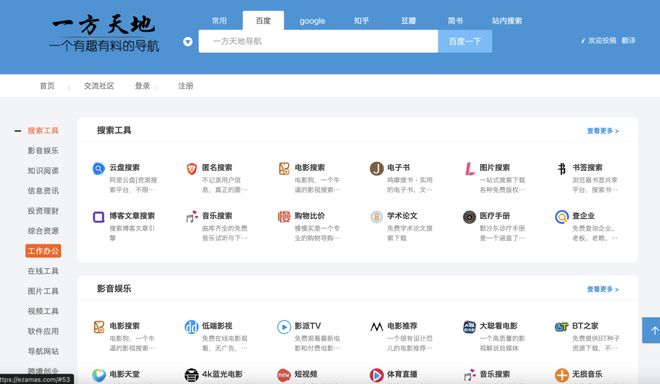Switch to the 站内搜索 tab
Image resolution: width=660 pixels, height=384 pixels.
click(507, 21)
